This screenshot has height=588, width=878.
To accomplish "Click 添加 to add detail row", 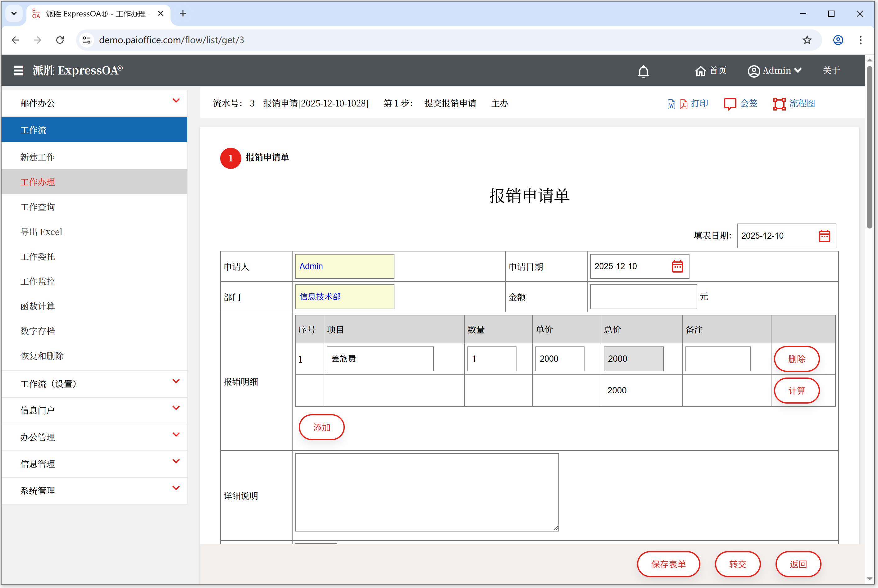I will pyautogui.click(x=321, y=427).
